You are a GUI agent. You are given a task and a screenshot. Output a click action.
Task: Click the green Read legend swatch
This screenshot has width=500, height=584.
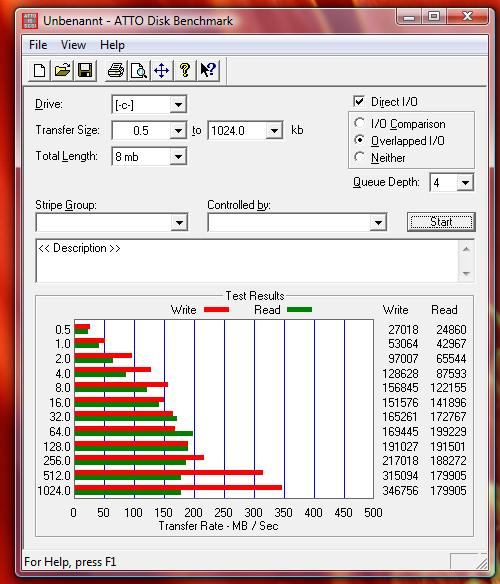coord(300,310)
